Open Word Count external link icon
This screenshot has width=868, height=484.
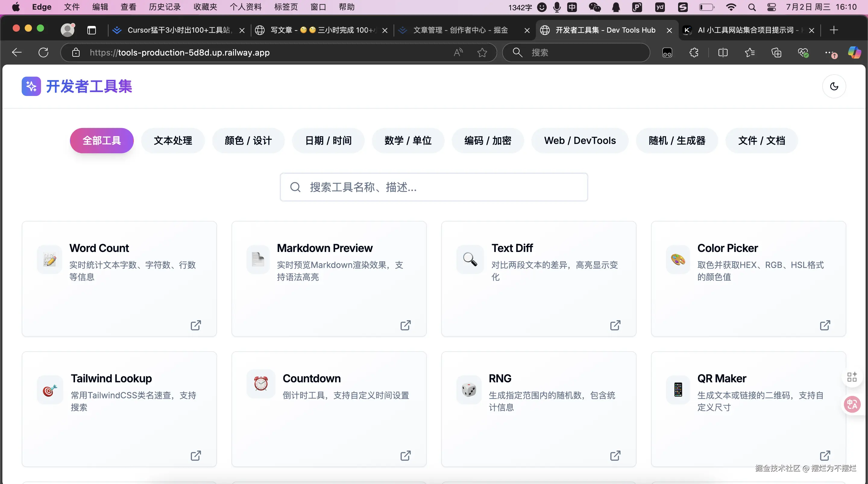[x=196, y=325]
